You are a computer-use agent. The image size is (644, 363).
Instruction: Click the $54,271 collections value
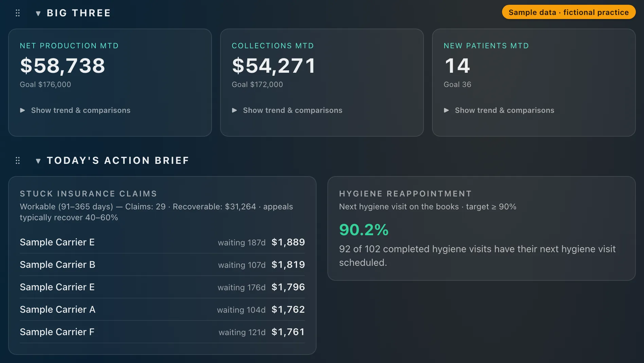(x=274, y=65)
